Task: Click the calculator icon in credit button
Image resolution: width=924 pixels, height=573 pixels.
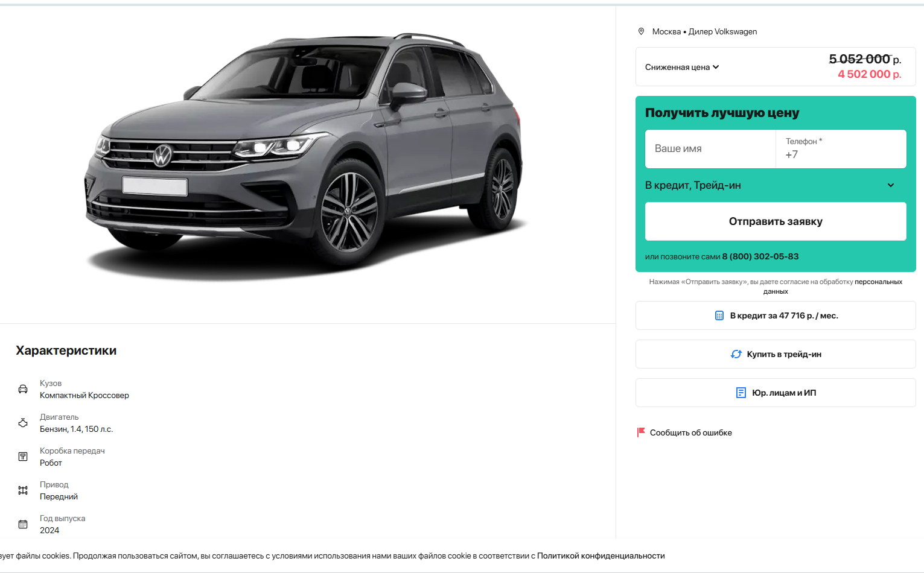Action: (x=719, y=315)
